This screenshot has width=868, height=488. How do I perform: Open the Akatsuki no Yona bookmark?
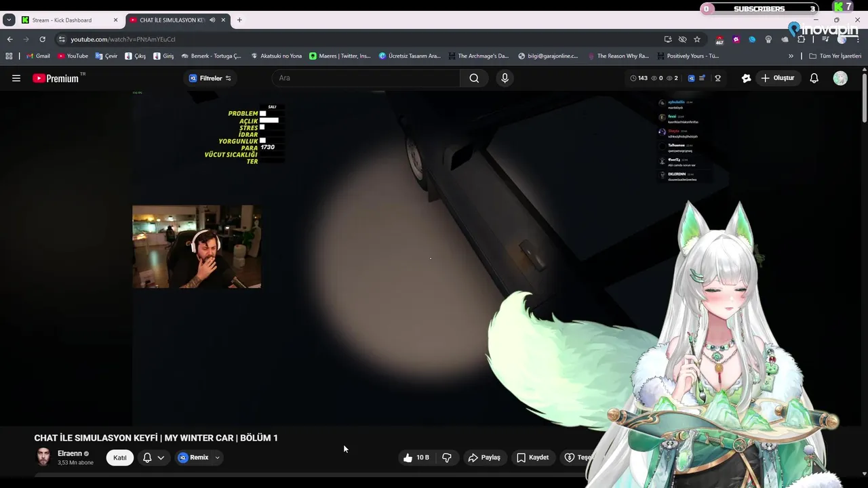click(276, 56)
